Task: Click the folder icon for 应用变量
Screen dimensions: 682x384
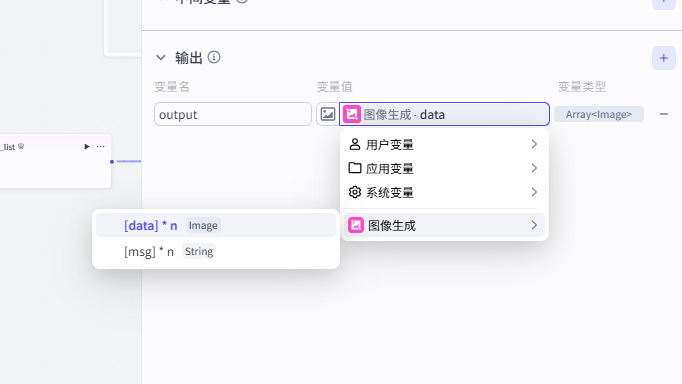Action: 355,168
